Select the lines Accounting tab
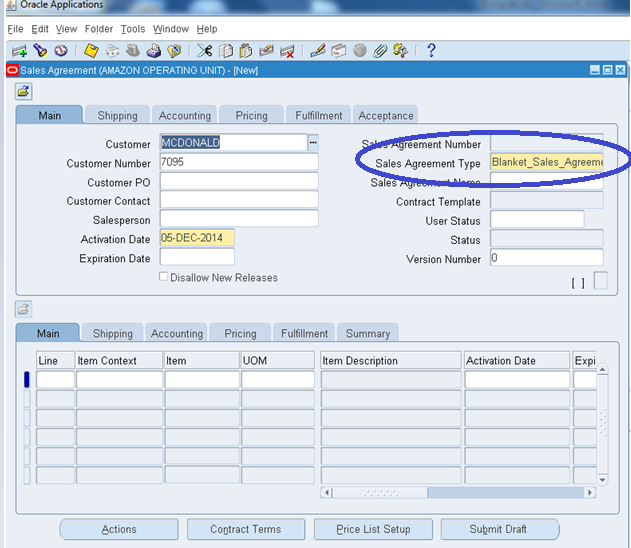The image size is (631, 548). pos(177,333)
